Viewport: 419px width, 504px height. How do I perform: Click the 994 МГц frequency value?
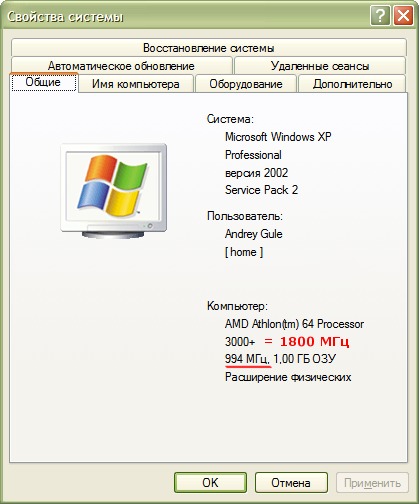pyautogui.click(x=247, y=359)
